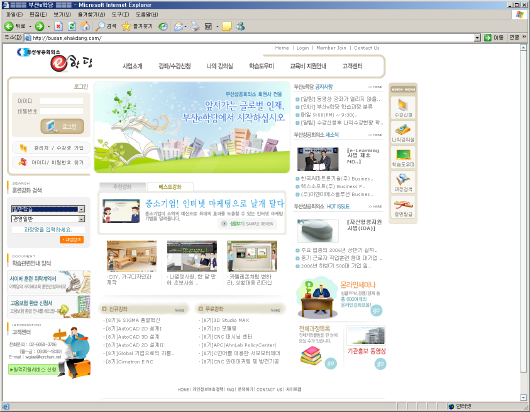The height and width of the screenshot is (412, 530).
Task: Click the first quick menu monitor icon
Action: point(403,107)
